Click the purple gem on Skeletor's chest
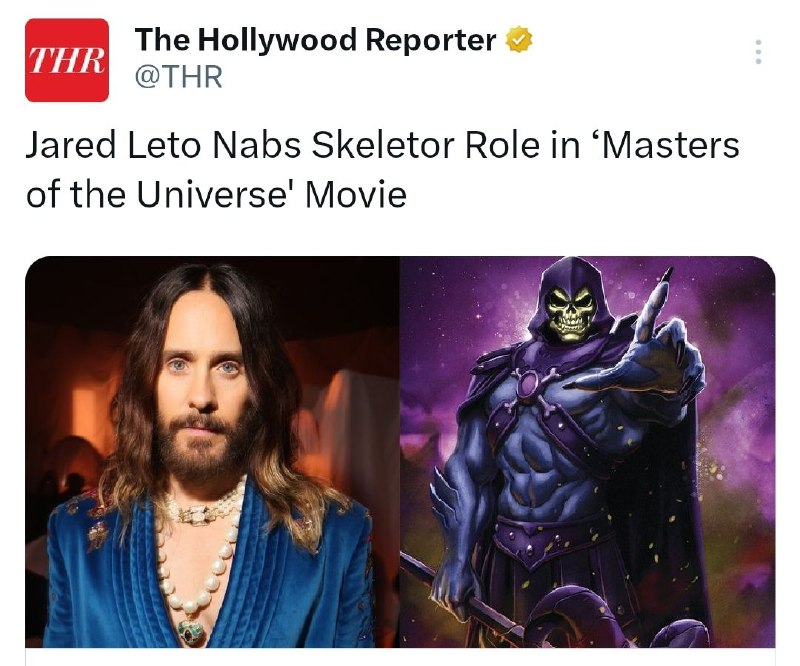This screenshot has height=666, width=800. [527, 384]
